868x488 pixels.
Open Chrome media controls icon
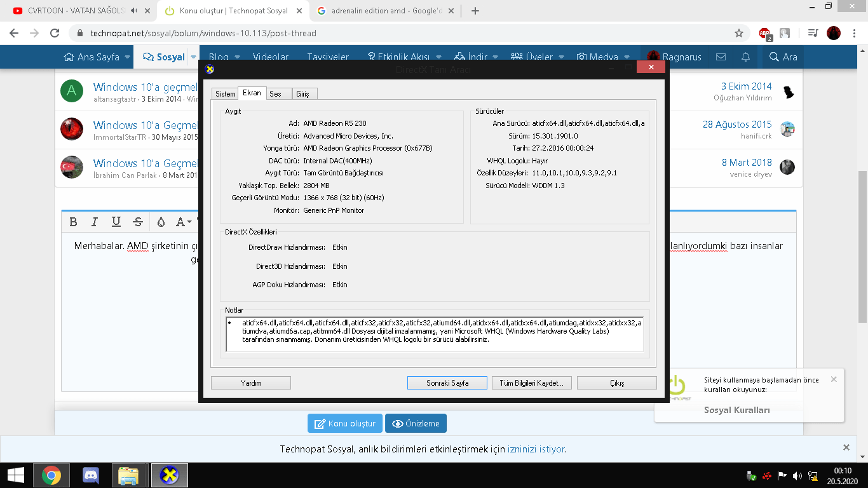point(812,33)
